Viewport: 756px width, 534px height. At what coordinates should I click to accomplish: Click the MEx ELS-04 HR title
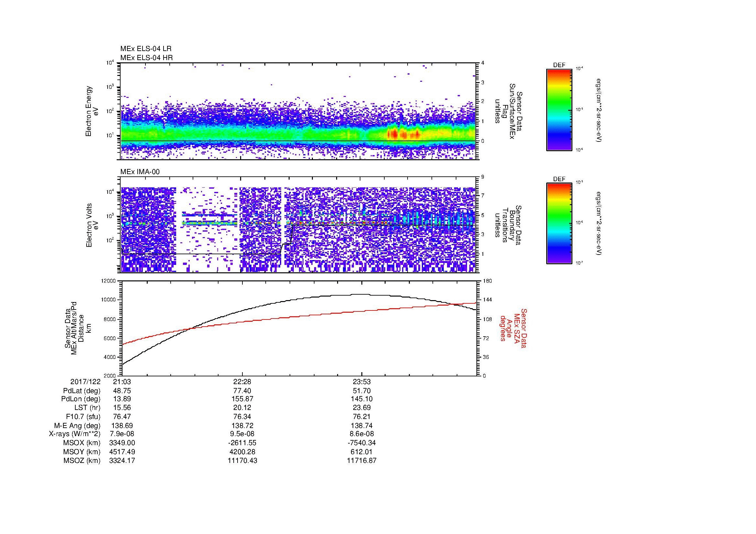click(x=146, y=58)
